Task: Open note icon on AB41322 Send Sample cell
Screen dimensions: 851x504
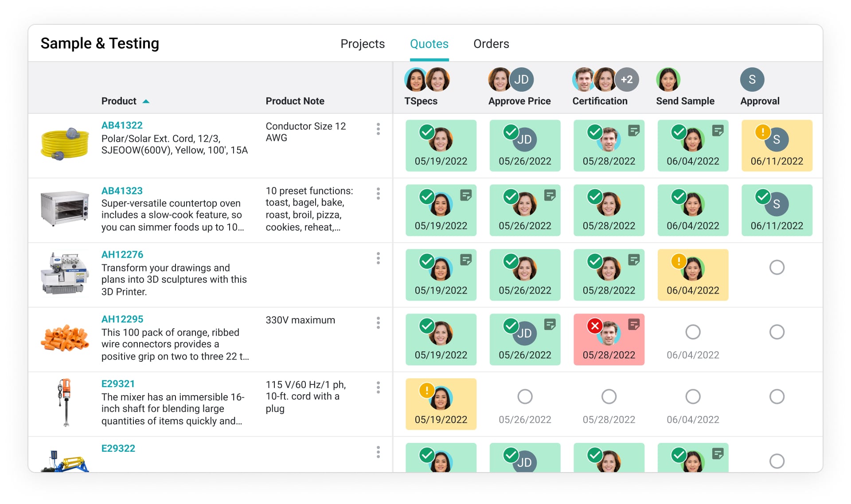Action: pyautogui.click(x=718, y=131)
